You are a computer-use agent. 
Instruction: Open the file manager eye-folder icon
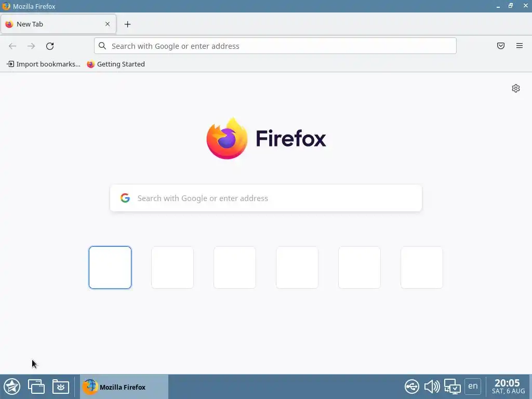(61, 387)
